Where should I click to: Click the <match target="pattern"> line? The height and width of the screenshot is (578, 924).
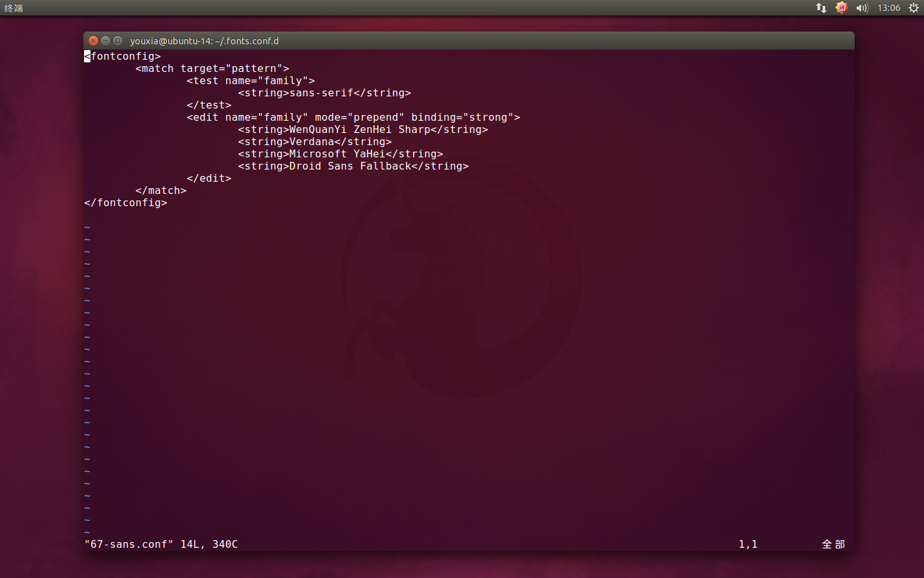pyautogui.click(x=212, y=69)
